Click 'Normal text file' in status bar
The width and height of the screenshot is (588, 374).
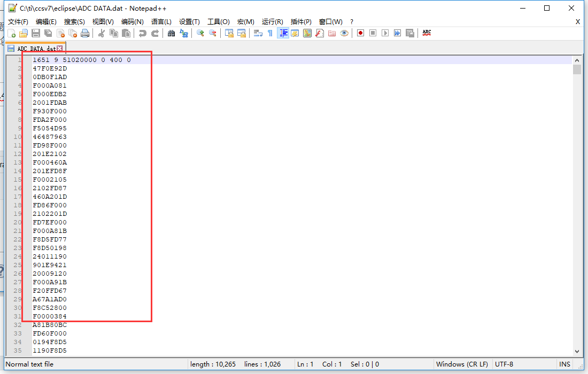29,364
